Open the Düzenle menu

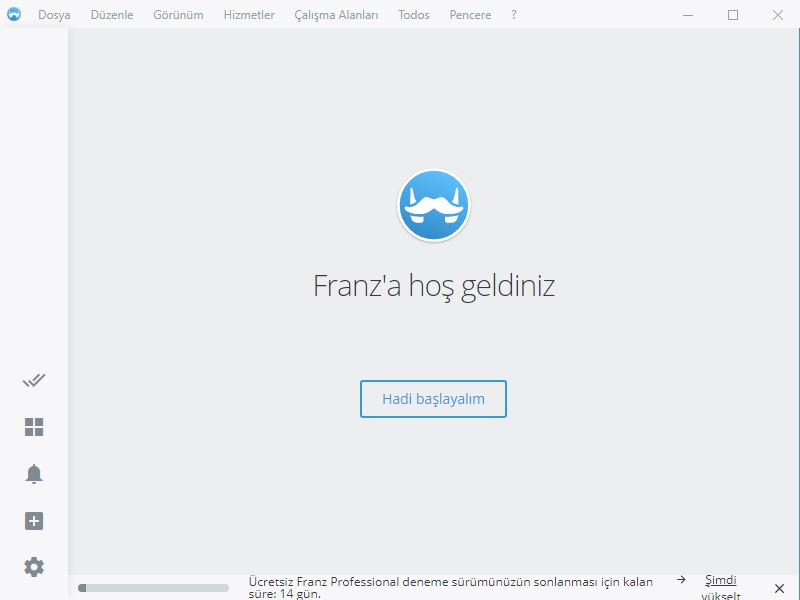click(112, 15)
